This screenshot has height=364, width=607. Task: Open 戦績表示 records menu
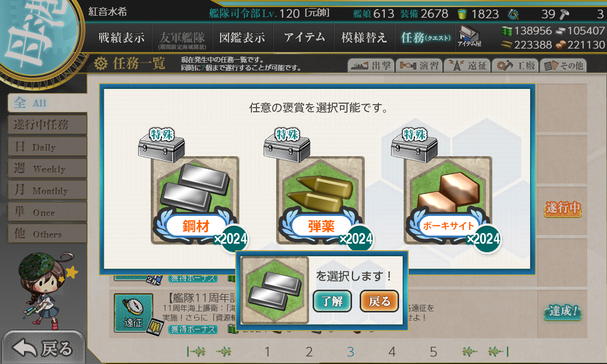coord(121,37)
